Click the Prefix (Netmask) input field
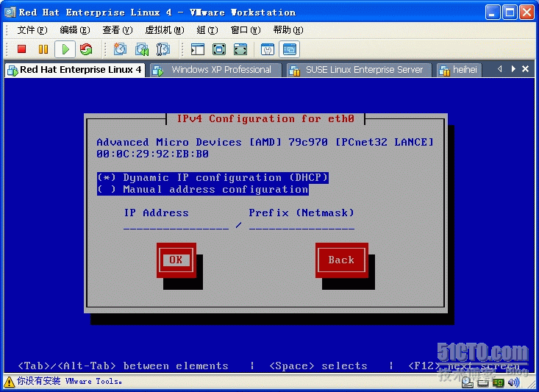The width and height of the screenshot is (539, 392). tap(301, 225)
